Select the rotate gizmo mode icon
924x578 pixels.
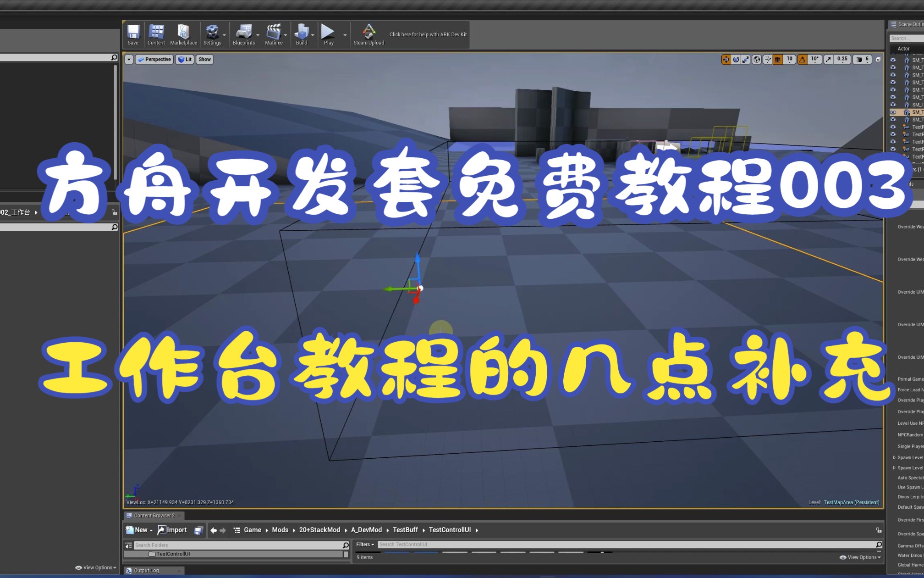[736, 59]
